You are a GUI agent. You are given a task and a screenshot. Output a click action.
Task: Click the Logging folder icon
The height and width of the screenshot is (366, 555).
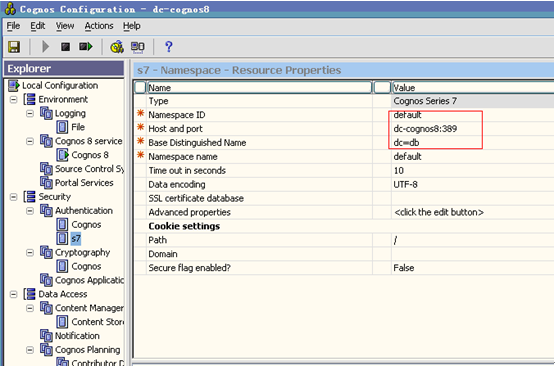coord(46,113)
